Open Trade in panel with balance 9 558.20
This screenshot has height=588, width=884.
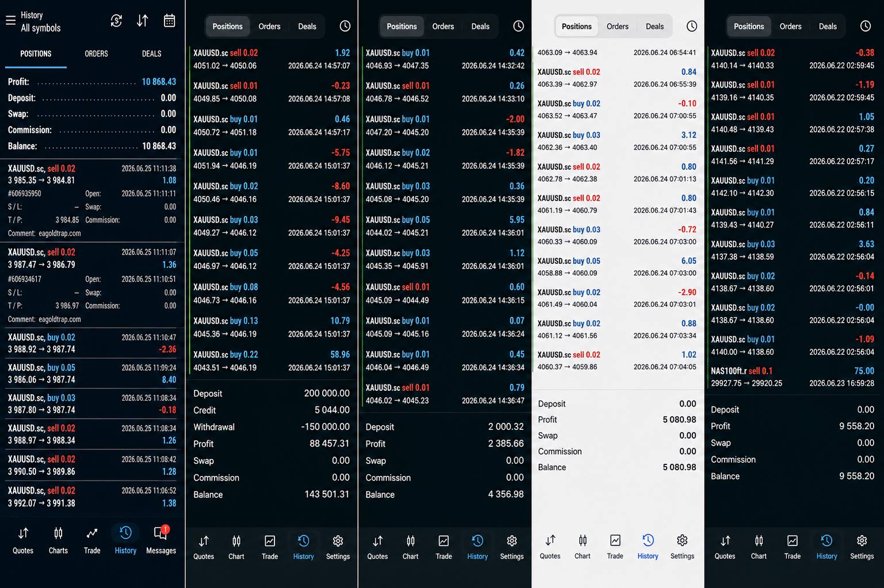point(793,547)
